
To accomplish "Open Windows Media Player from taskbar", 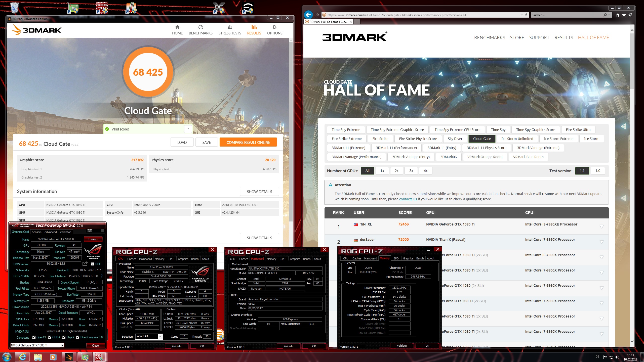I will [x=53, y=357].
